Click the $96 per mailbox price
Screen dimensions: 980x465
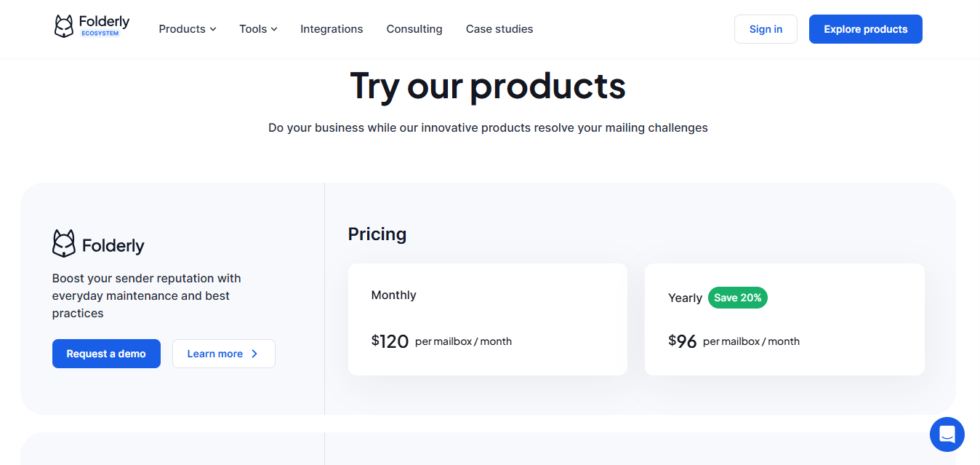(683, 340)
